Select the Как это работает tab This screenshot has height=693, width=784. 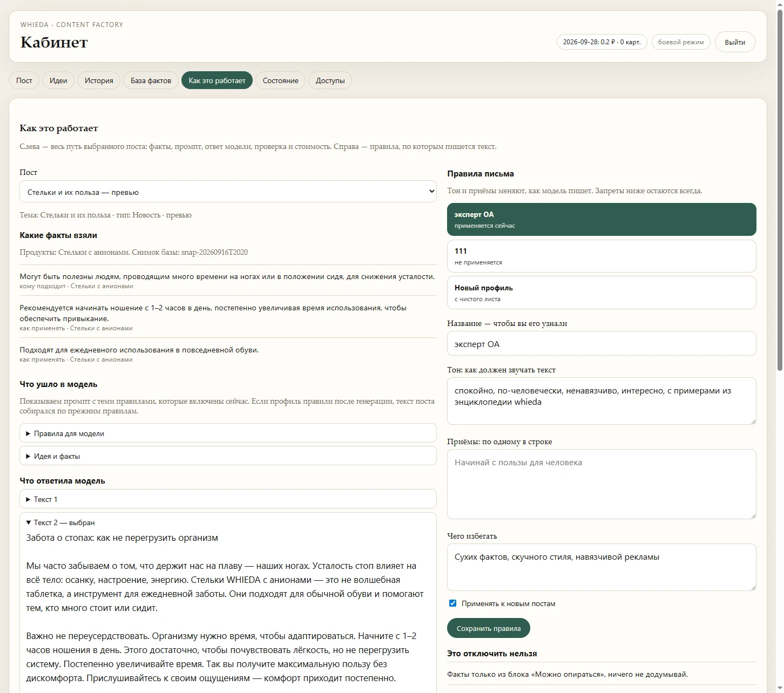pyautogui.click(x=217, y=80)
